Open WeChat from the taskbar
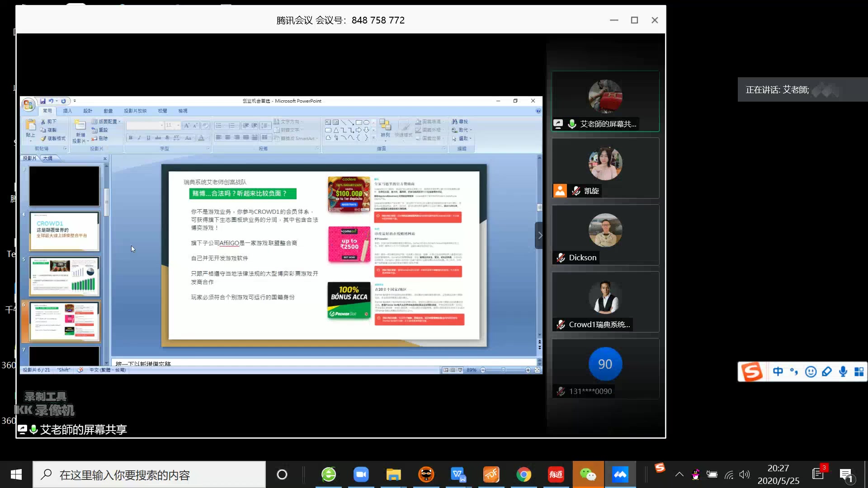Screen dimensions: 868x488 [588, 474]
